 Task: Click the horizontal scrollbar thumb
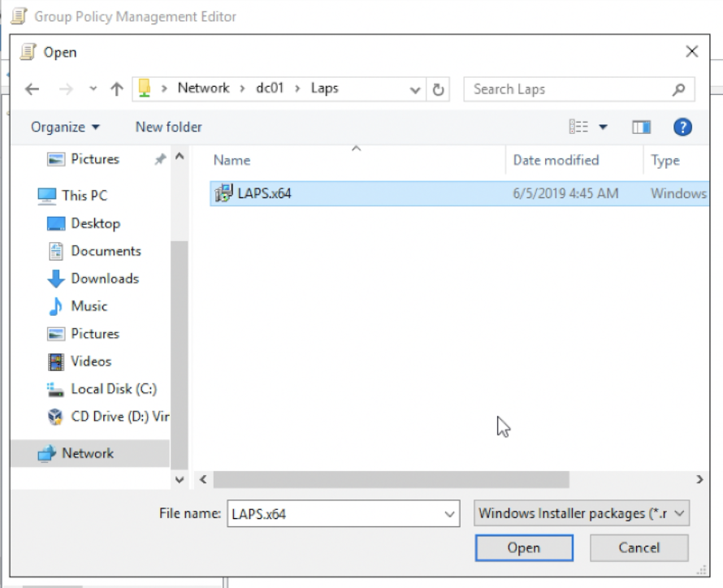pos(391,479)
